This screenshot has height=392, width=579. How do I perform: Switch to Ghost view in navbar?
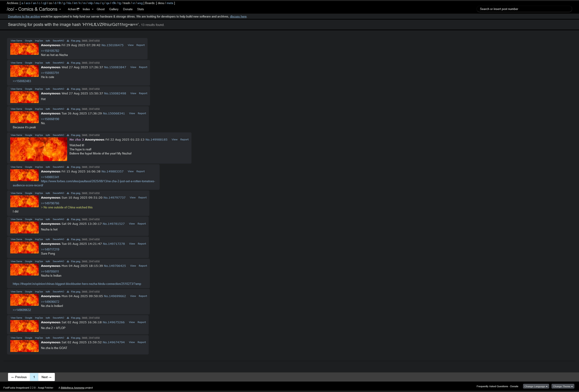click(x=100, y=9)
